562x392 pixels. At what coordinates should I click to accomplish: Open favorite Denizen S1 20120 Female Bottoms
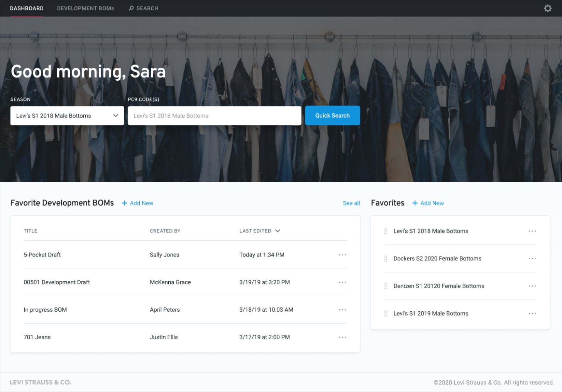point(439,286)
